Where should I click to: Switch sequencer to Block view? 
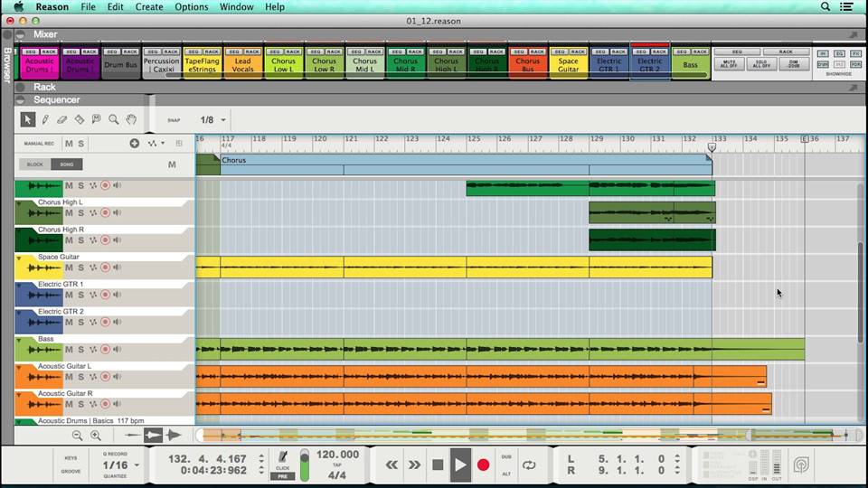[35, 164]
